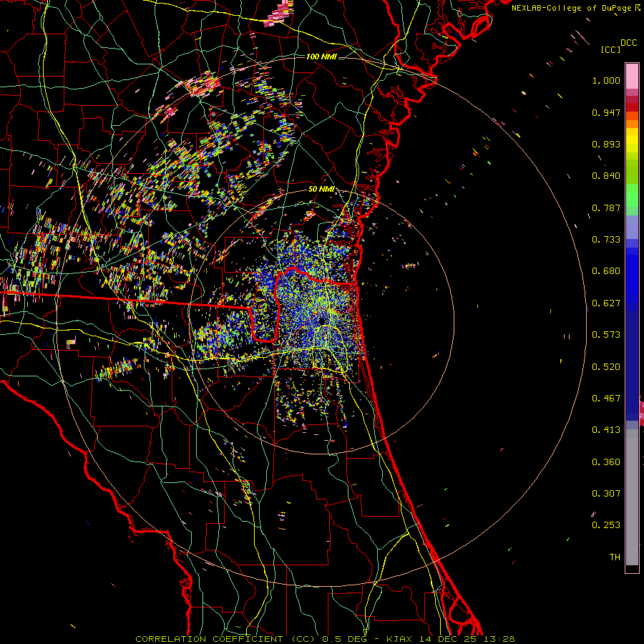This screenshot has width=644, height=644.
Task: Click the 0.573 legend value
Action: (x=606, y=335)
